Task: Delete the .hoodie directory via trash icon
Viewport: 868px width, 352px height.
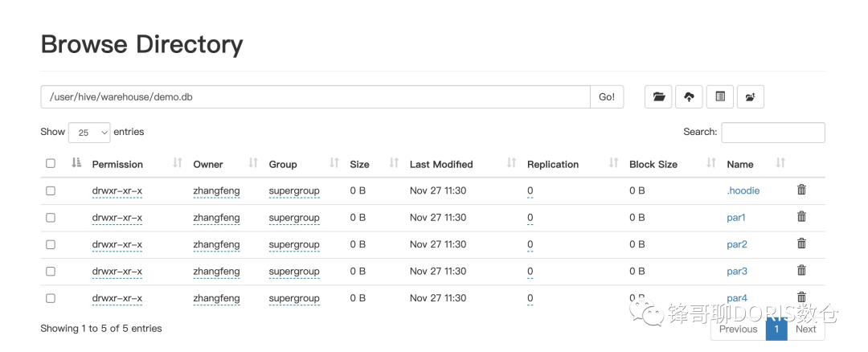Action: tap(801, 190)
